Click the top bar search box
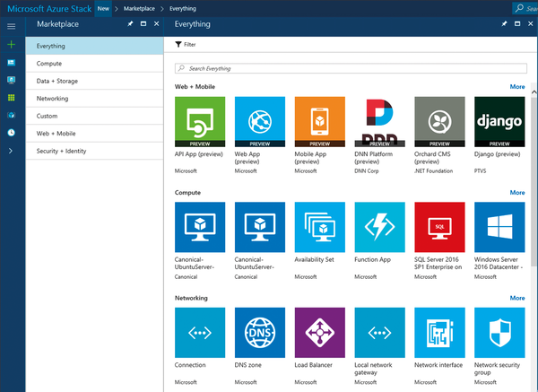This screenshot has width=538, height=392. pyautogui.click(x=525, y=8)
